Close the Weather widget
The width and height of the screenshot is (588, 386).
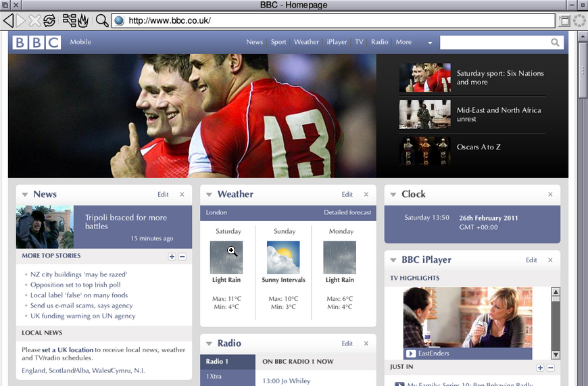tap(366, 194)
